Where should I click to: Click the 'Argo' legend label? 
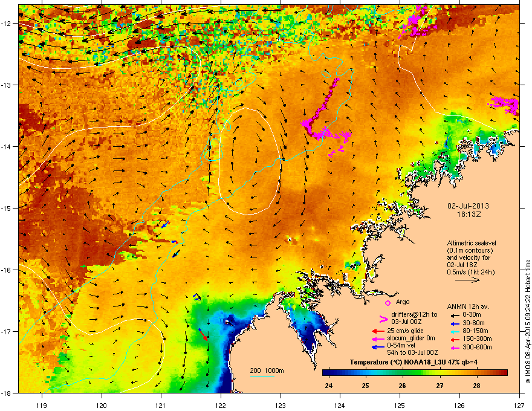coord(403,302)
